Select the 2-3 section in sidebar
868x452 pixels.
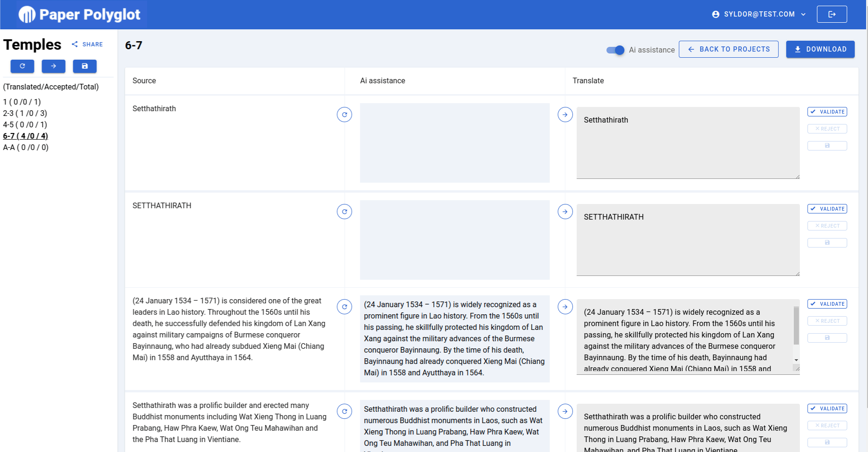(x=25, y=113)
